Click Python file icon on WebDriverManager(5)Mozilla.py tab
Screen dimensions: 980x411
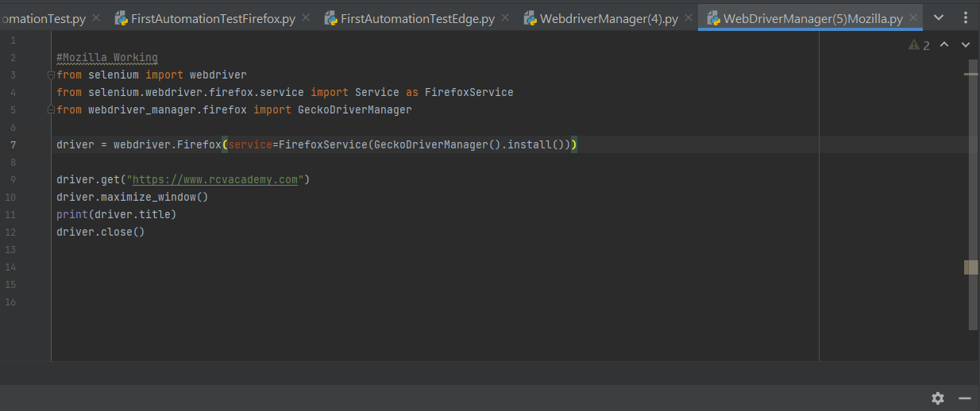(x=713, y=18)
